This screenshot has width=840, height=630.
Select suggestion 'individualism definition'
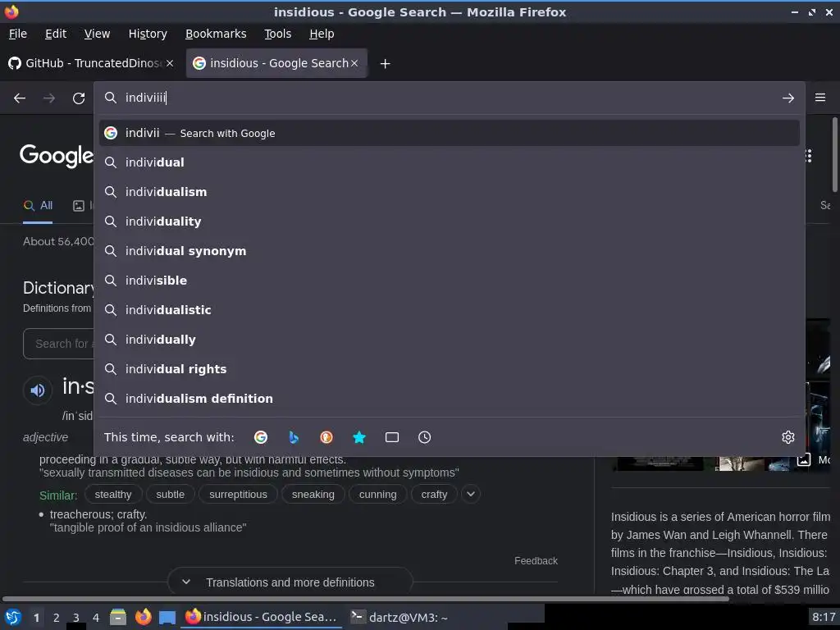449,399
